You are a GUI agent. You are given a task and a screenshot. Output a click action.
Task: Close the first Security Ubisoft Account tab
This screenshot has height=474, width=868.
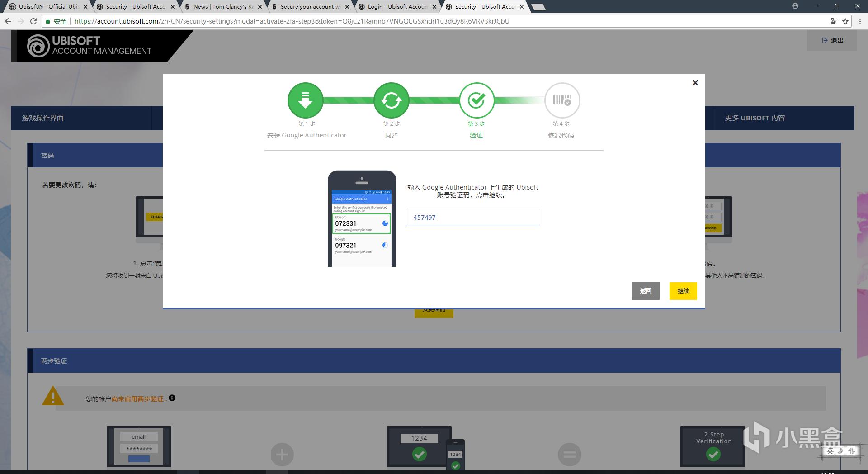point(173,7)
